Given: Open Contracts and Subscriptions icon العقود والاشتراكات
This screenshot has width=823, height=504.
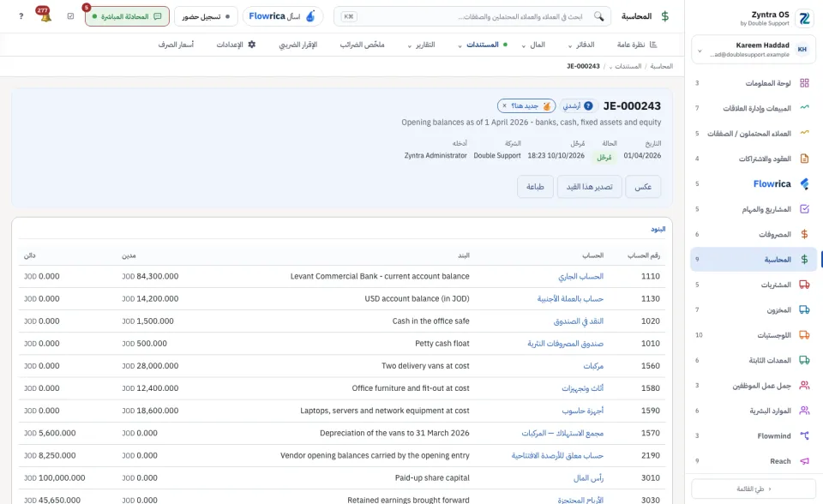Looking at the screenshot, I should coord(804,158).
